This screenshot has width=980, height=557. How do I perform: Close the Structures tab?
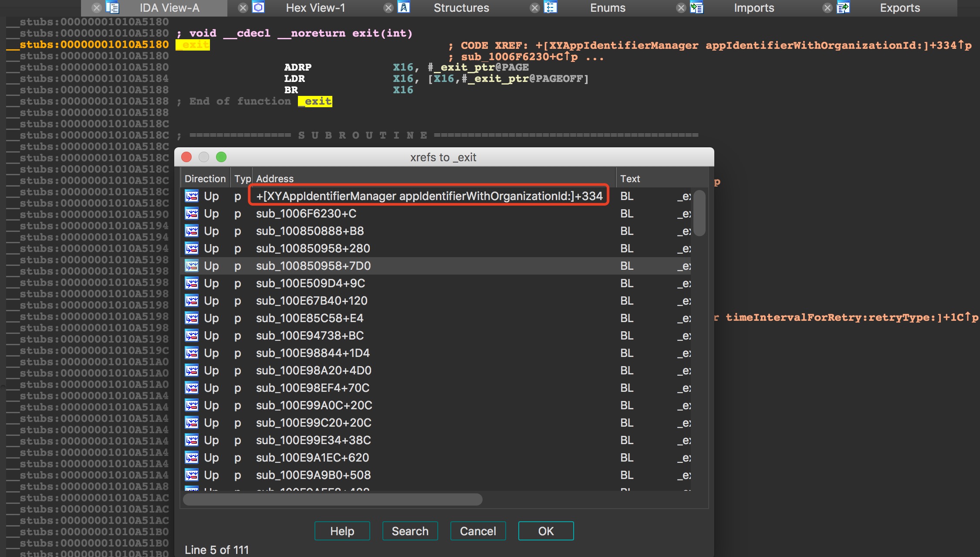tap(389, 7)
